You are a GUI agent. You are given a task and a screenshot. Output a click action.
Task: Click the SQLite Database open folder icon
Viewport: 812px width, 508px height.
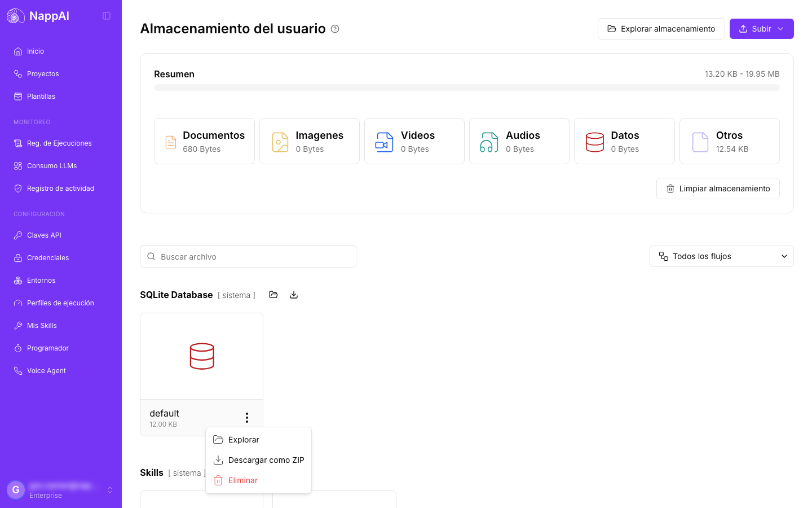point(273,295)
